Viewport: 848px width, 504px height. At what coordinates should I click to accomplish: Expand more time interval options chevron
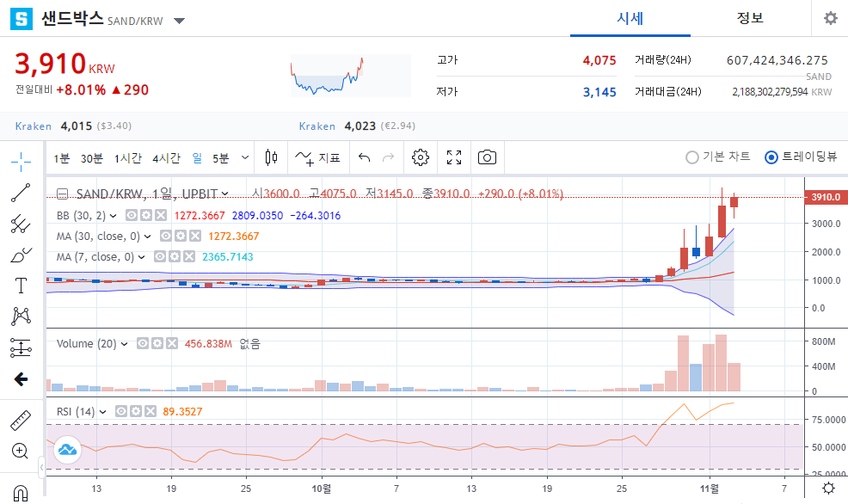(x=245, y=157)
